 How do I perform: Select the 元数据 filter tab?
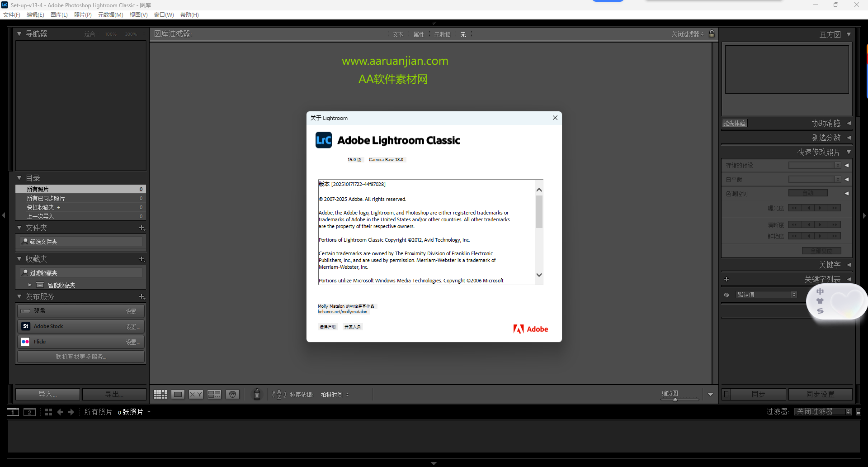[x=442, y=34]
